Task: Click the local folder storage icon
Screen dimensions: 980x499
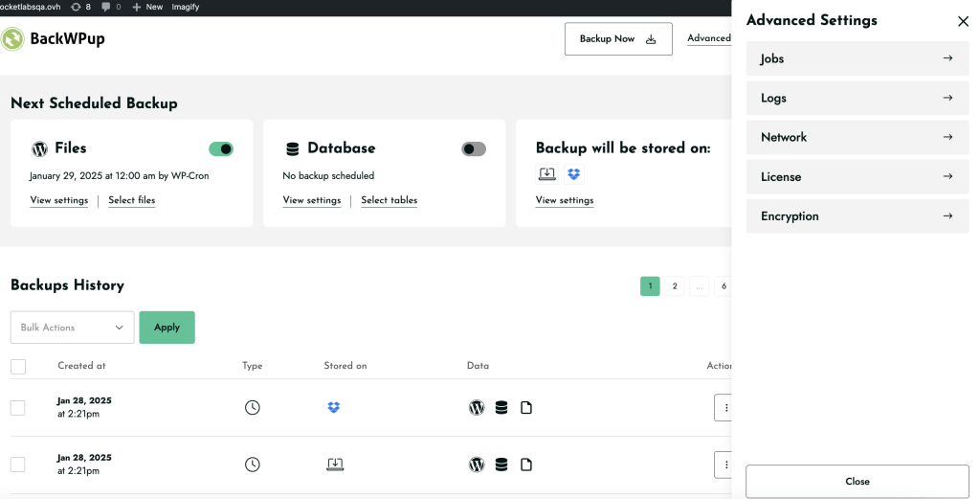Action: pos(546,174)
